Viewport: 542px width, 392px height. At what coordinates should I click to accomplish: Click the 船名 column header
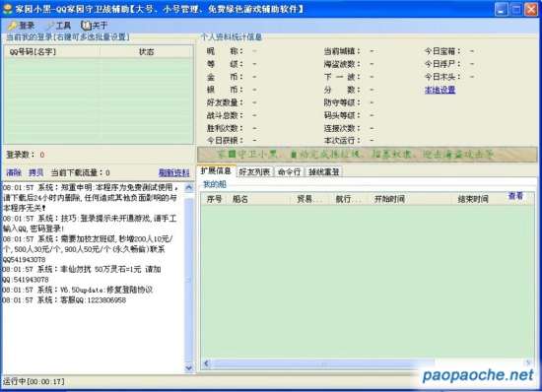[x=258, y=199]
